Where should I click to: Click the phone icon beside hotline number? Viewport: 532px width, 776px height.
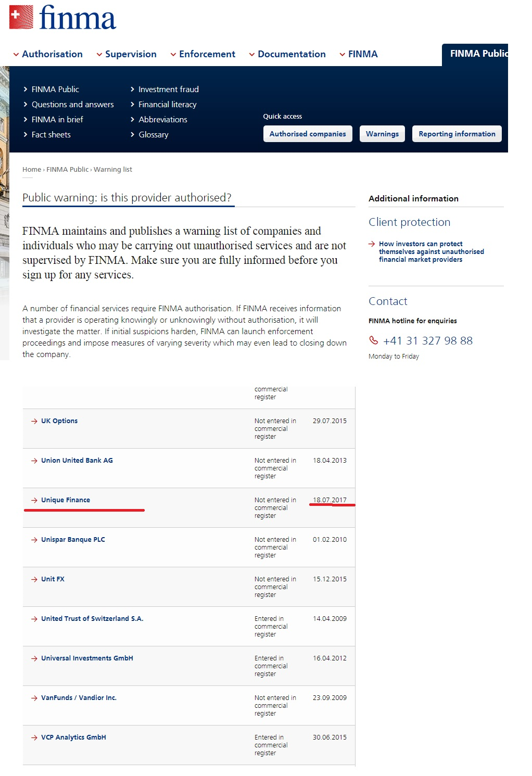373,340
